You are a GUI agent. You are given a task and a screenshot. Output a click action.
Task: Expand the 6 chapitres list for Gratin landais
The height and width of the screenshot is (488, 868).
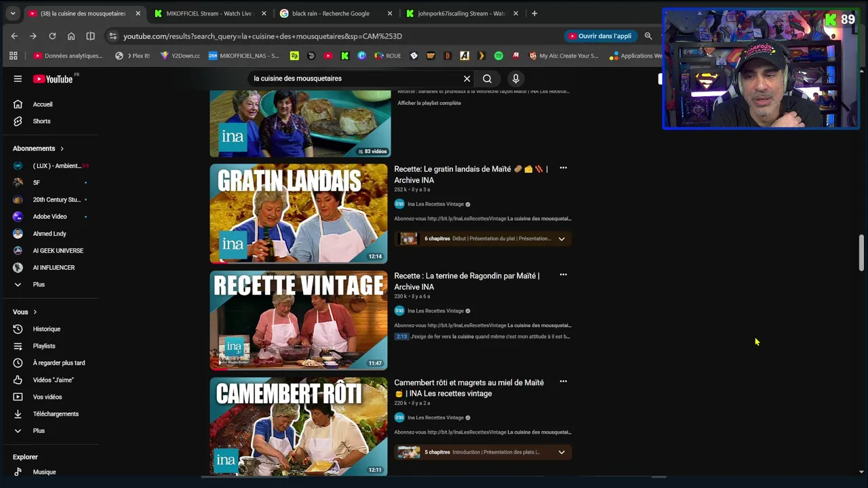tap(561, 239)
